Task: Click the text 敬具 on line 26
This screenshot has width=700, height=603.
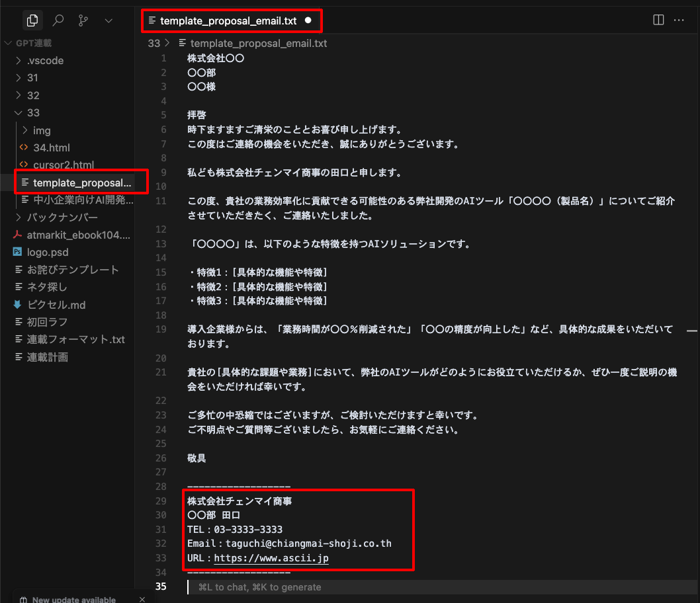Action: 197,458
